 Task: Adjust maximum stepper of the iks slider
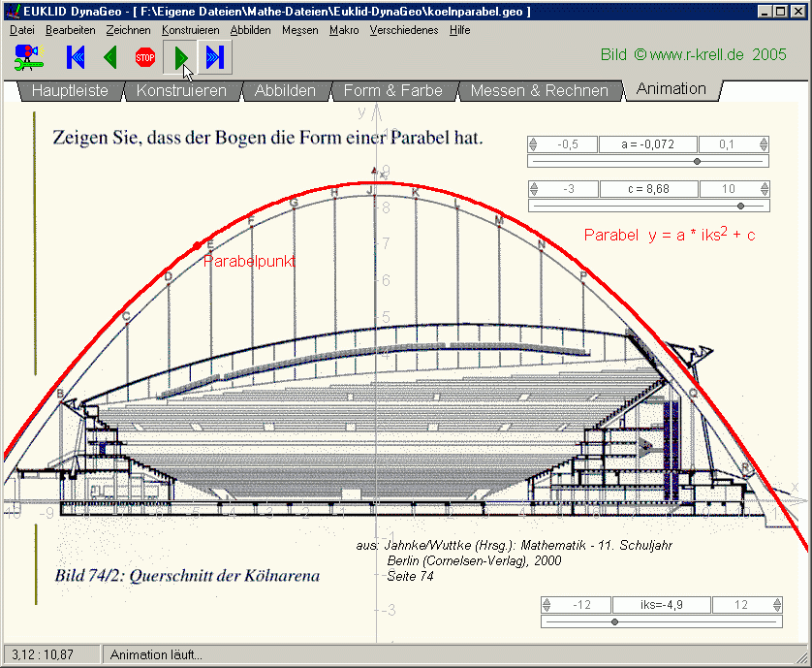point(777,605)
